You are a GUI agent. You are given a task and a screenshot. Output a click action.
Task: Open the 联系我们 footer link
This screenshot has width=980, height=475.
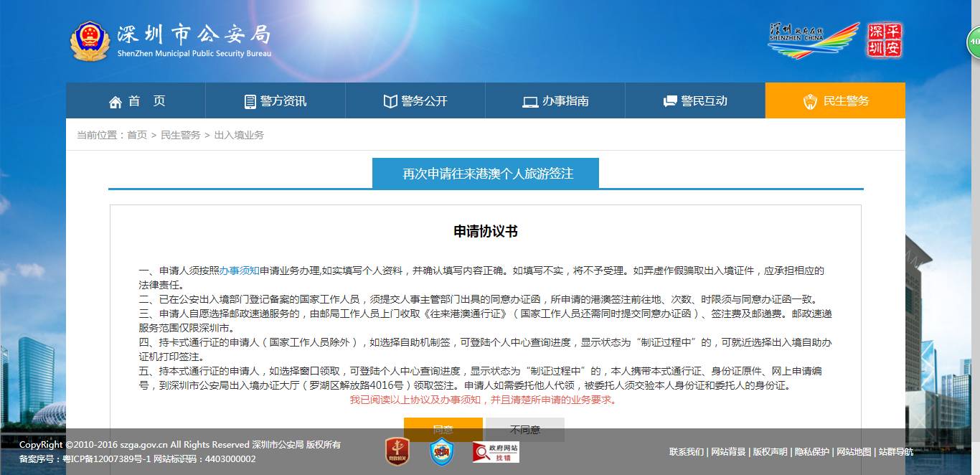687,451
